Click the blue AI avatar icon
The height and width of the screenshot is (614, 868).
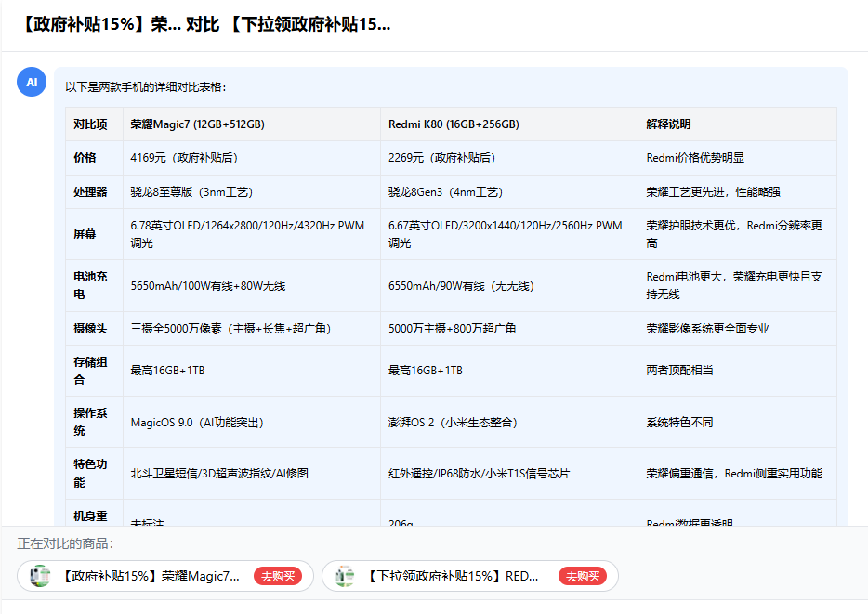coord(32,82)
